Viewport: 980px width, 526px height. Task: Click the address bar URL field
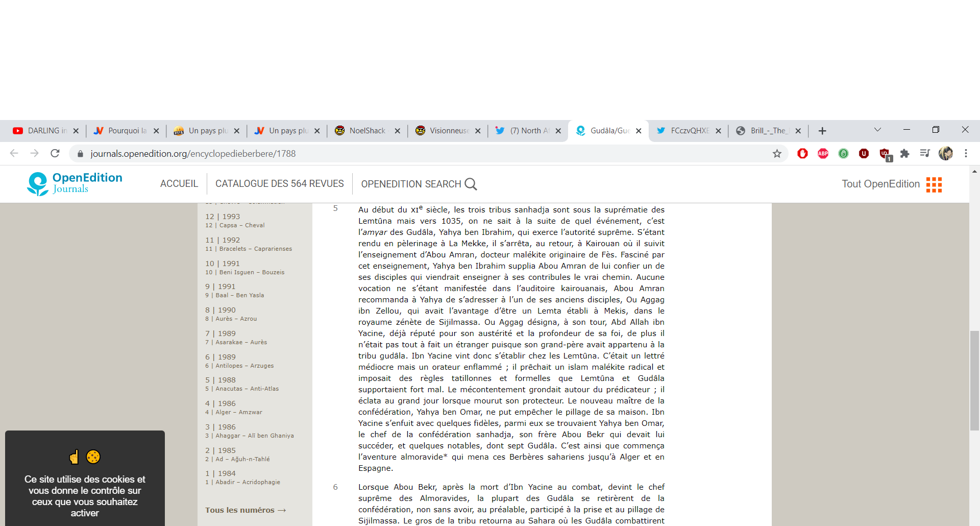[x=429, y=154]
